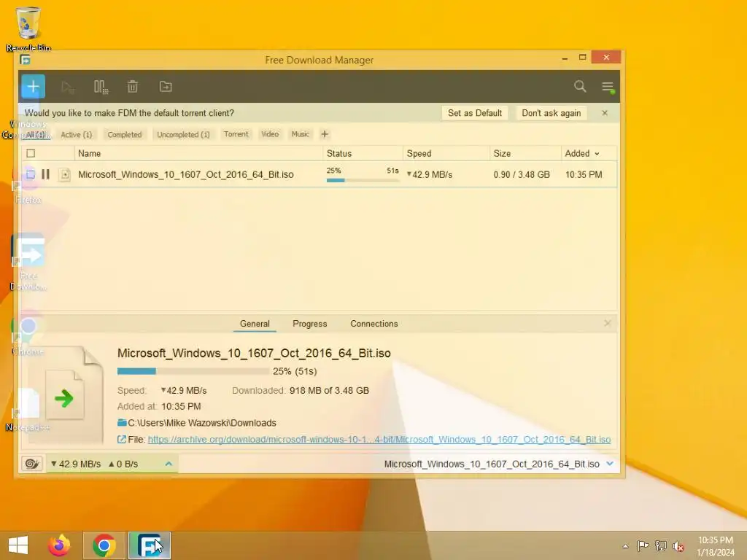Tick the select all downloads checkbox
Screen dimensions: 747x560
tap(31, 153)
